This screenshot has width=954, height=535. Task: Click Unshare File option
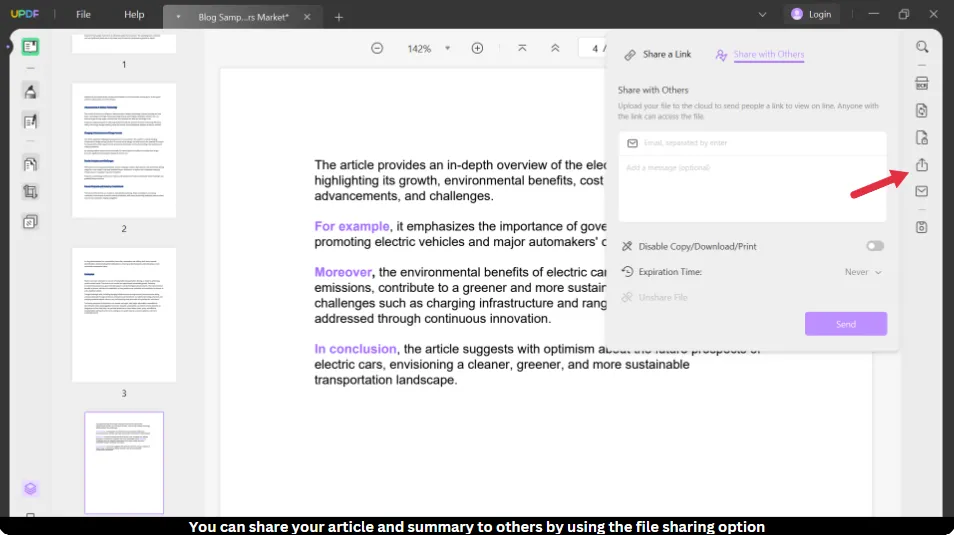tap(655, 297)
